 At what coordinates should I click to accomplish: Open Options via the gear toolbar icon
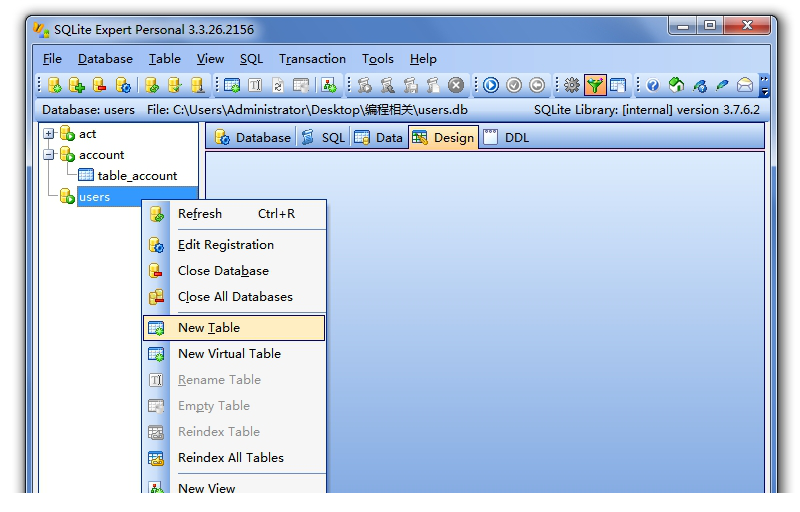pyautogui.click(x=571, y=85)
